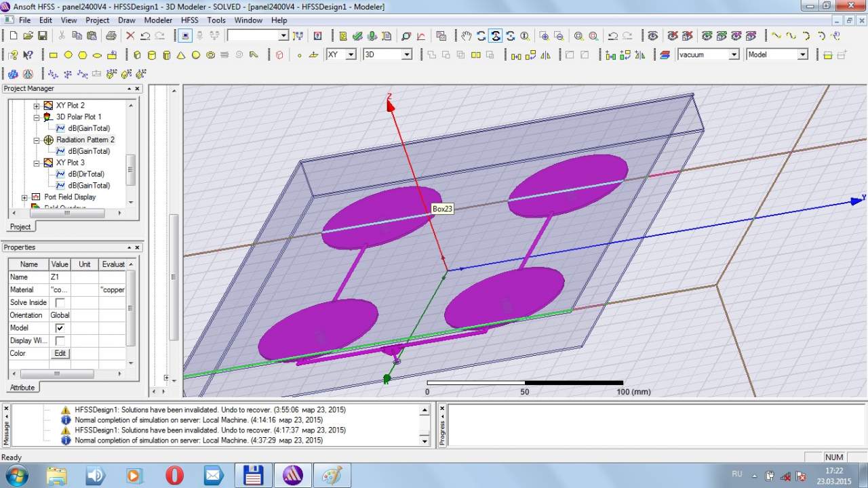Screen dimensions: 868x488
Task: Click the Edit color button
Action: point(60,353)
